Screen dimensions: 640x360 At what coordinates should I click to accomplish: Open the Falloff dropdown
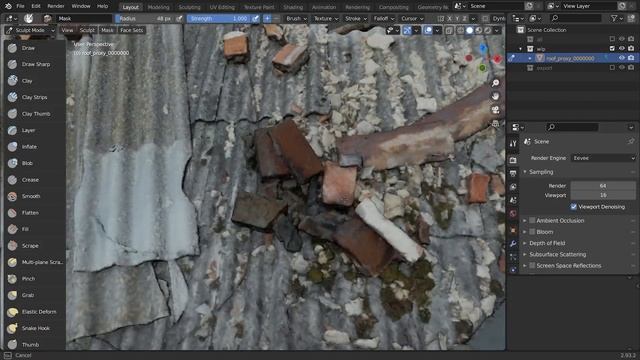tap(384, 19)
